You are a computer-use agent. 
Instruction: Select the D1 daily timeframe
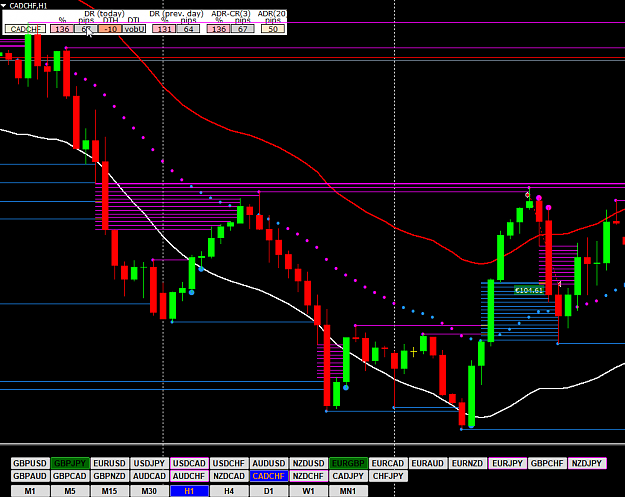[269, 491]
